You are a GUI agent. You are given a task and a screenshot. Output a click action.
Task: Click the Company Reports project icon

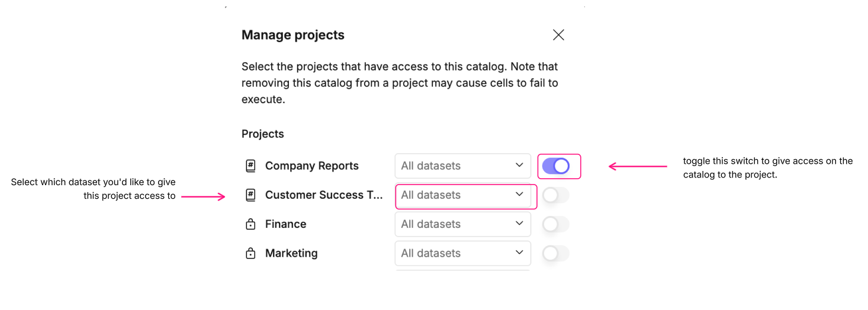[x=250, y=166]
